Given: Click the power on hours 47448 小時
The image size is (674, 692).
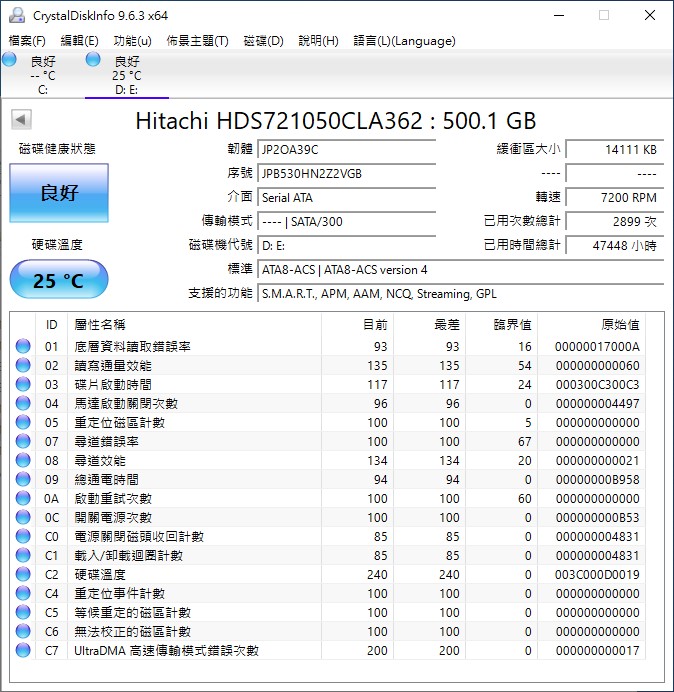Looking at the screenshot, I should [614, 245].
